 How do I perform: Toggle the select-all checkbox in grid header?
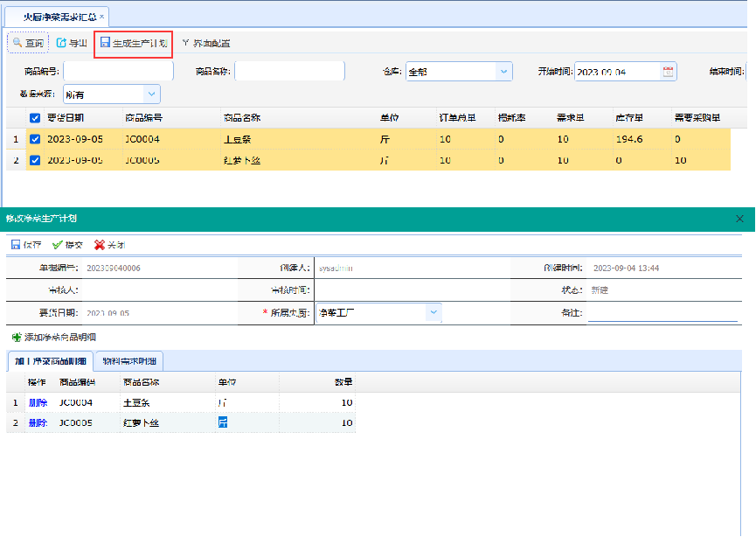(35, 118)
